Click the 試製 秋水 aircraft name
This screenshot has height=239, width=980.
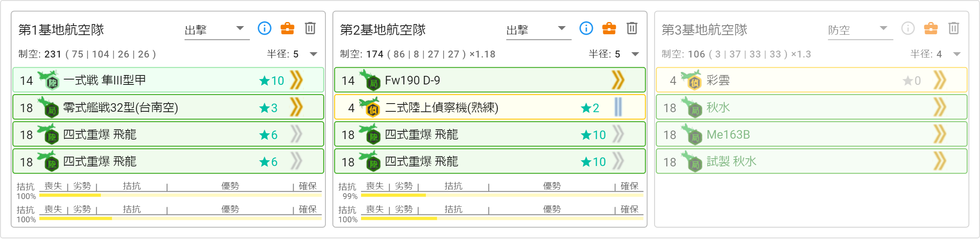coord(731,162)
